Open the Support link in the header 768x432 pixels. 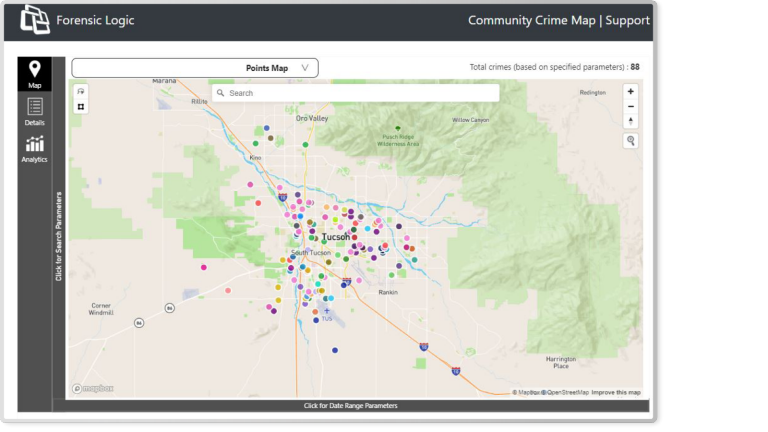coord(627,20)
